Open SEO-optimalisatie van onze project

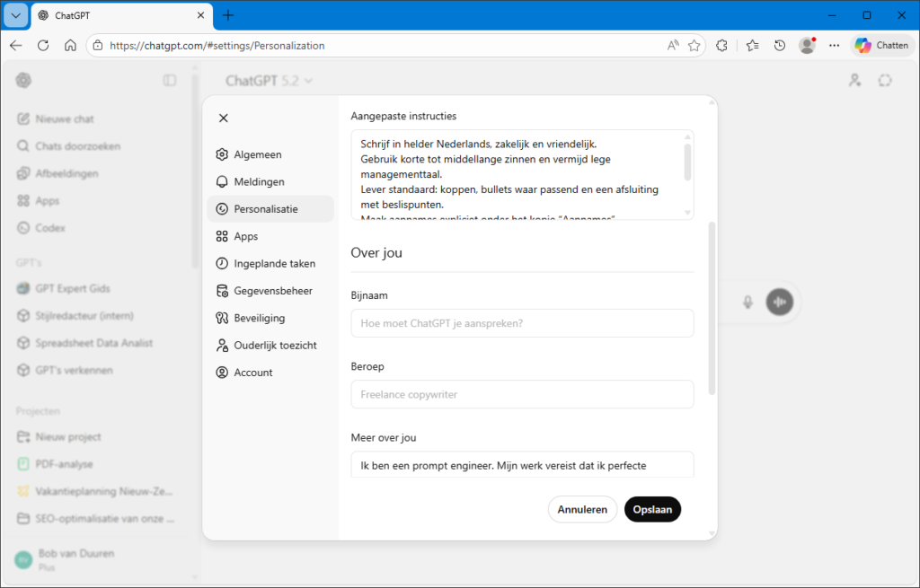pos(97,518)
